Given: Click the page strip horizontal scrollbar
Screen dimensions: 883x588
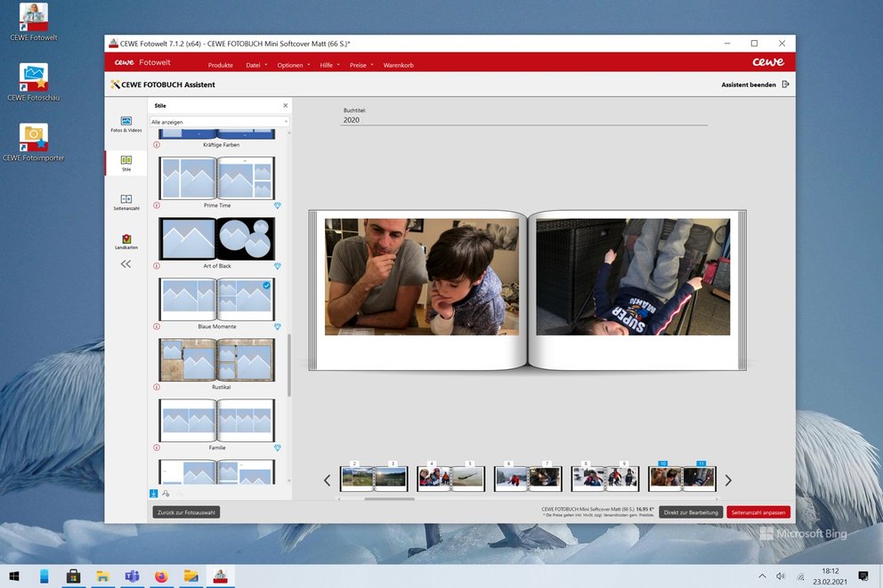Looking at the screenshot, I should [x=389, y=498].
